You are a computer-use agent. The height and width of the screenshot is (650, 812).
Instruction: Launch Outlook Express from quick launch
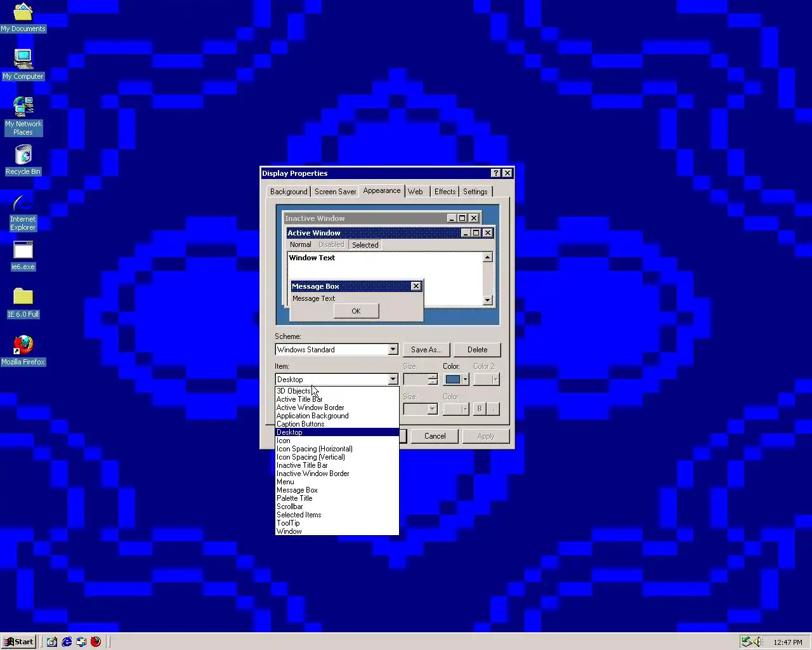pyautogui.click(x=81, y=642)
